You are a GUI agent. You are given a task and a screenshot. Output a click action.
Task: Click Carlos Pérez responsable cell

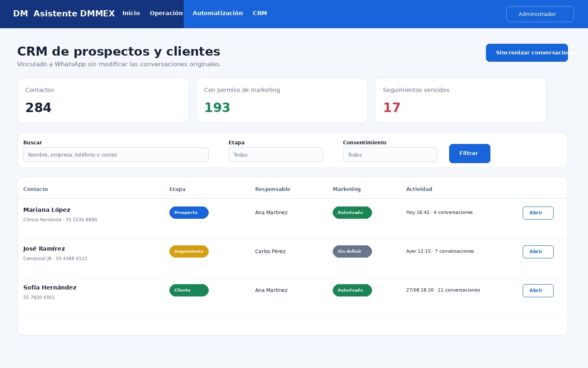pyautogui.click(x=270, y=251)
